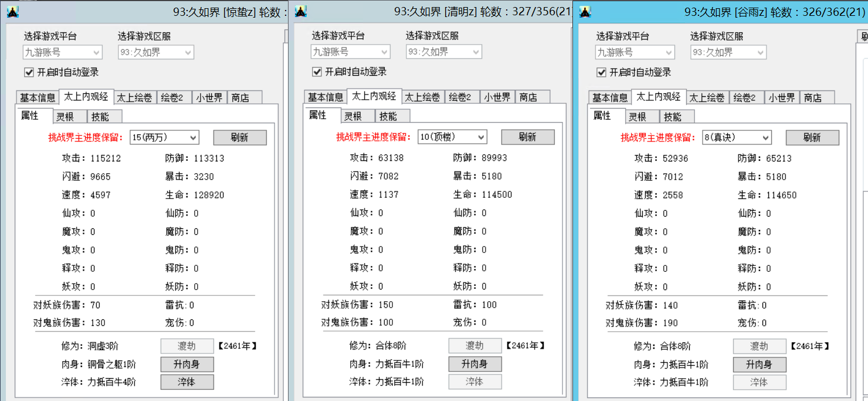Open 商店 tab in 惊蛰z window

[244, 97]
